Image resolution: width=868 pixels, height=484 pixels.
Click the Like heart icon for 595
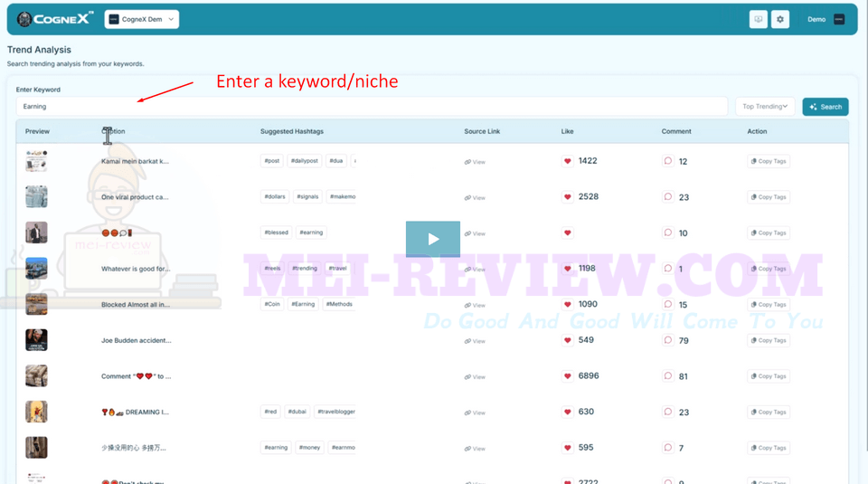coord(568,448)
